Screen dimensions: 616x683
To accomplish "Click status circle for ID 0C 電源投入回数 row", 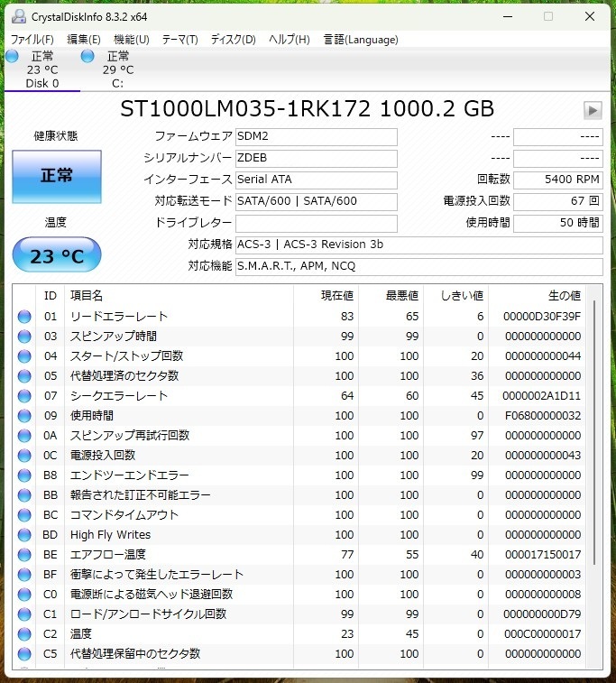I will 24,456.
